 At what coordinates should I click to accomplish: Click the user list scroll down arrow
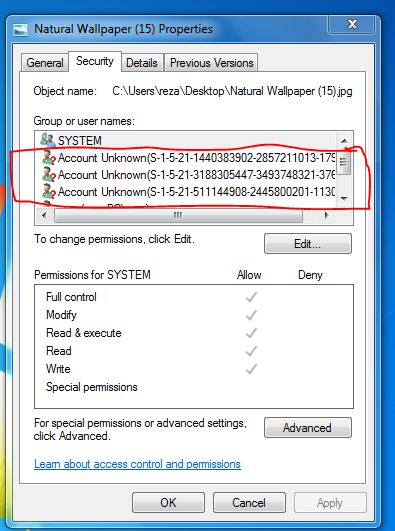(x=344, y=198)
